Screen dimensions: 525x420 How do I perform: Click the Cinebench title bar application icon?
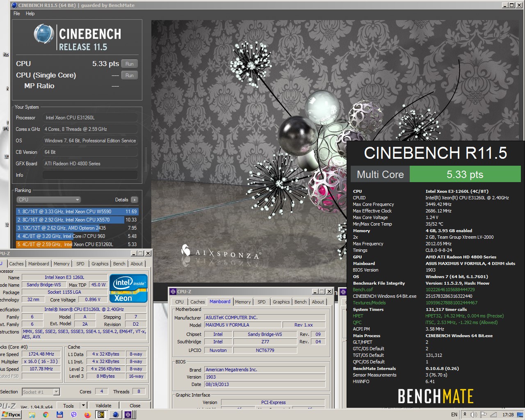click(14, 5)
